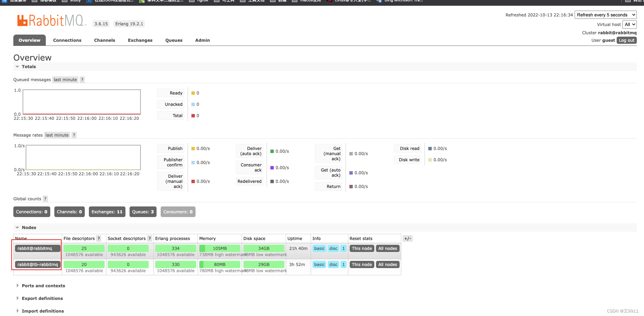Open Connections: 0 global count
The image size is (644, 316).
(32, 212)
